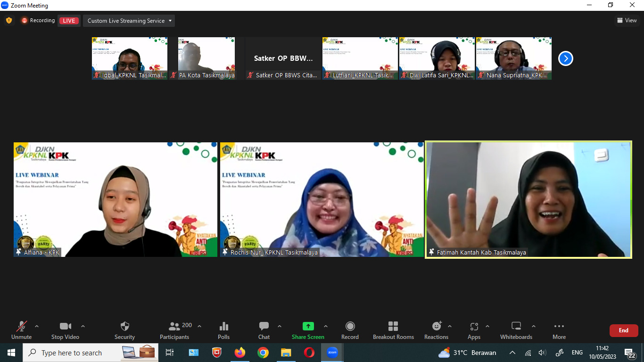Open the Participants list

tap(174, 330)
